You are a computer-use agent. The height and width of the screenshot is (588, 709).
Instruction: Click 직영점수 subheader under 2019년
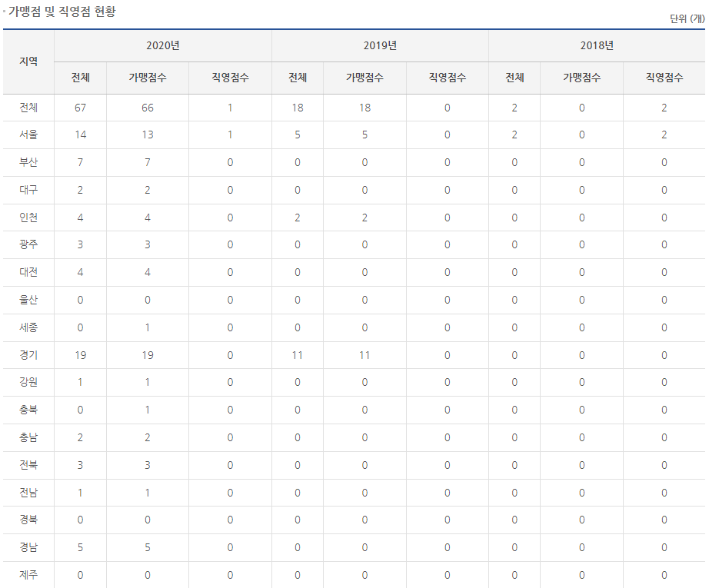(x=448, y=78)
